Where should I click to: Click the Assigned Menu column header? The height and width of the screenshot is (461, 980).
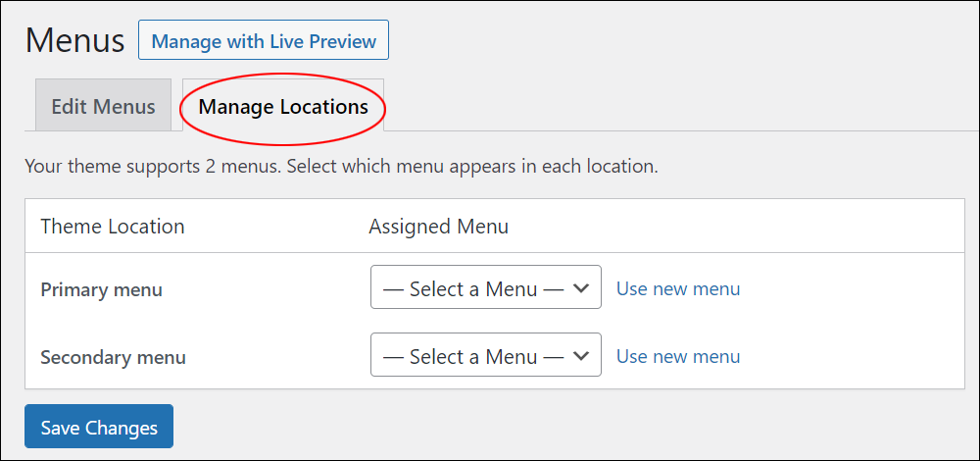pos(438,226)
